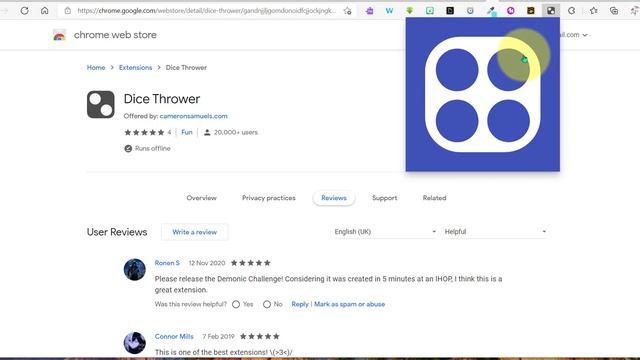This screenshot has width=640, height=360.
Task: Open the purple robot extension
Action: click(x=370, y=11)
